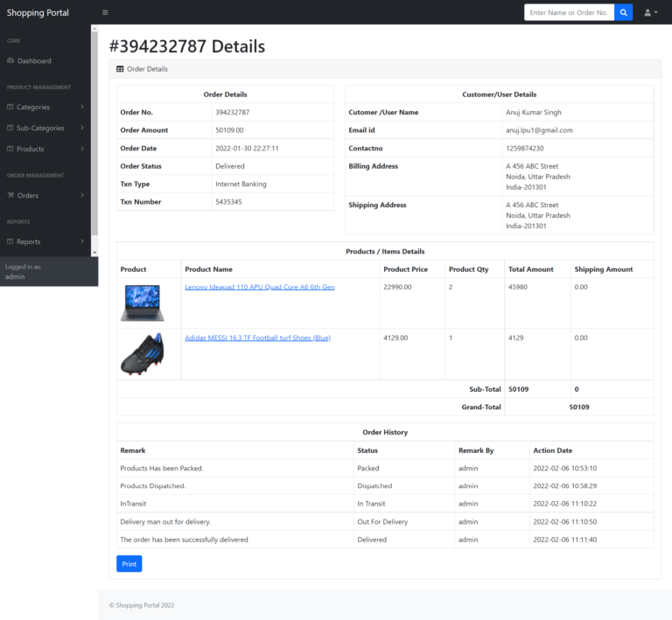Click order number value 394232787
The width and height of the screenshot is (672, 620).
click(x=232, y=112)
